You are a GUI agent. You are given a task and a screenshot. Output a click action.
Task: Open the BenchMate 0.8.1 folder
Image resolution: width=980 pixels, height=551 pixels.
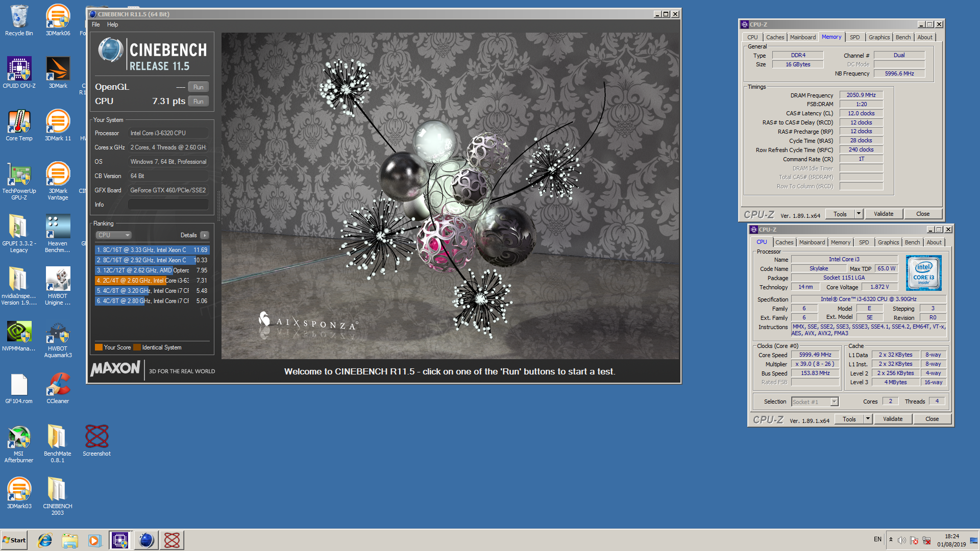click(58, 444)
